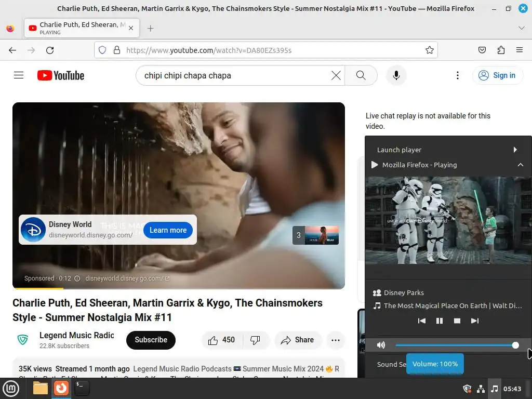Image resolution: width=532 pixels, height=399 pixels.
Task: Bookmark this page with the star
Action: (x=430, y=50)
